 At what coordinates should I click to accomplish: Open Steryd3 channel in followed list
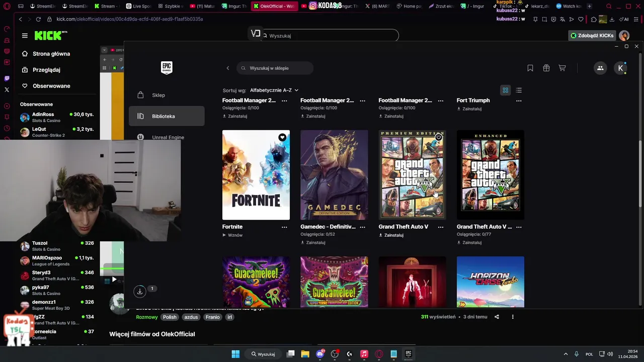coord(57,276)
